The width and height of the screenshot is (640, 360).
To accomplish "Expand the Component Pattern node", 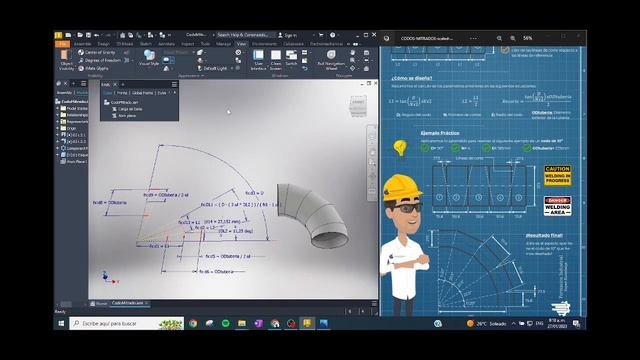I will (58, 148).
